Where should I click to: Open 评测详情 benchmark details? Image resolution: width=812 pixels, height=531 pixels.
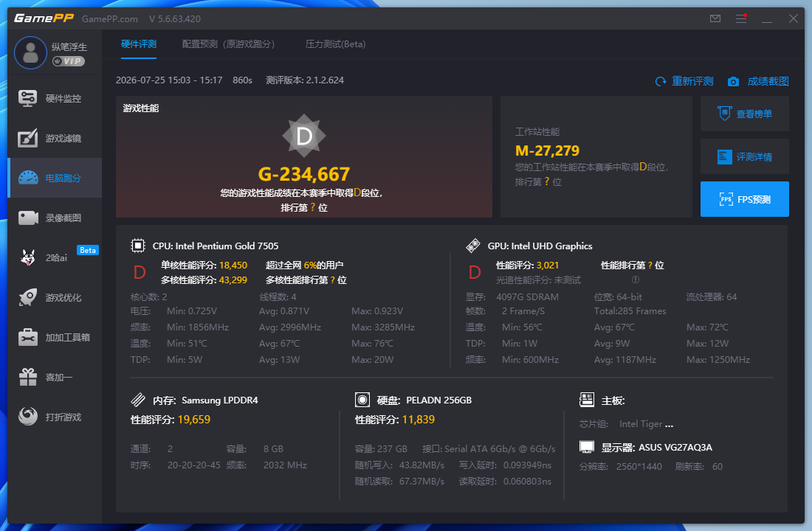745,156
